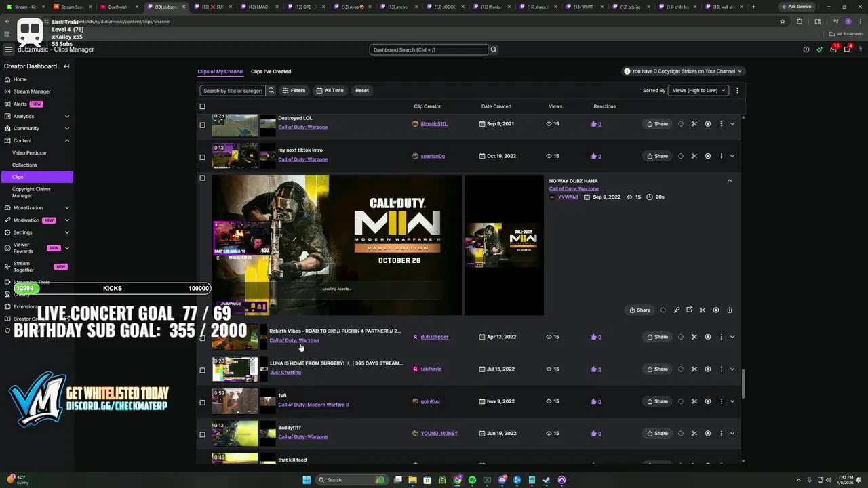868x488 pixels.
Task: Click the Call of Duty: Modern Warfare II link
Action: [313, 405]
